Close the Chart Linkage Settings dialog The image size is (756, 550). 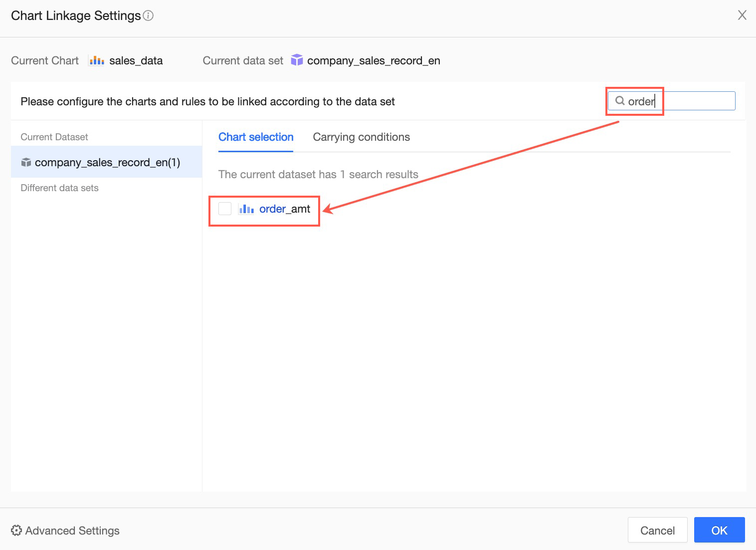742,15
